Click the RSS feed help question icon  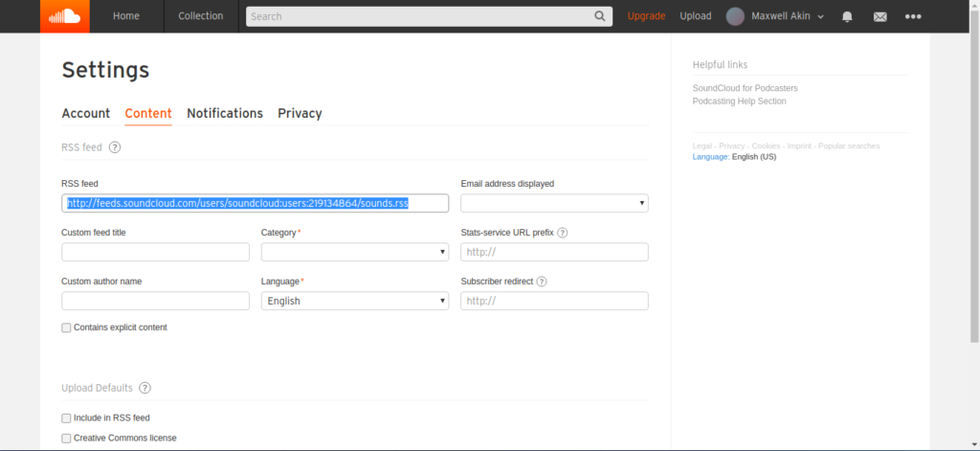(x=115, y=147)
